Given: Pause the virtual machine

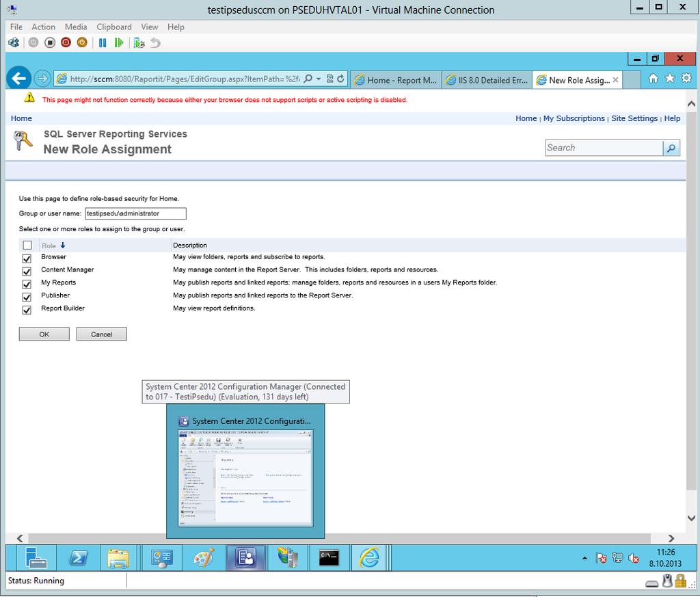Looking at the screenshot, I should 103,43.
